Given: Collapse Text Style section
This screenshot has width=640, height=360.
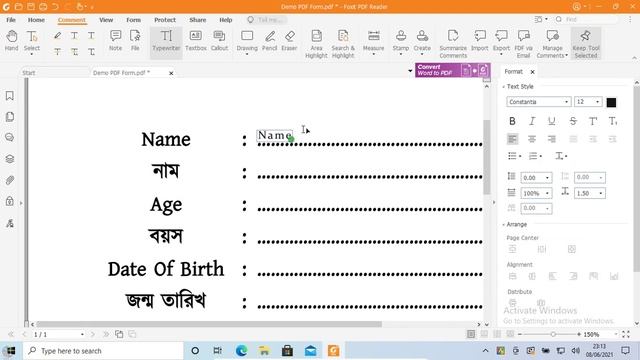Looking at the screenshot, I should click(504, 87).
